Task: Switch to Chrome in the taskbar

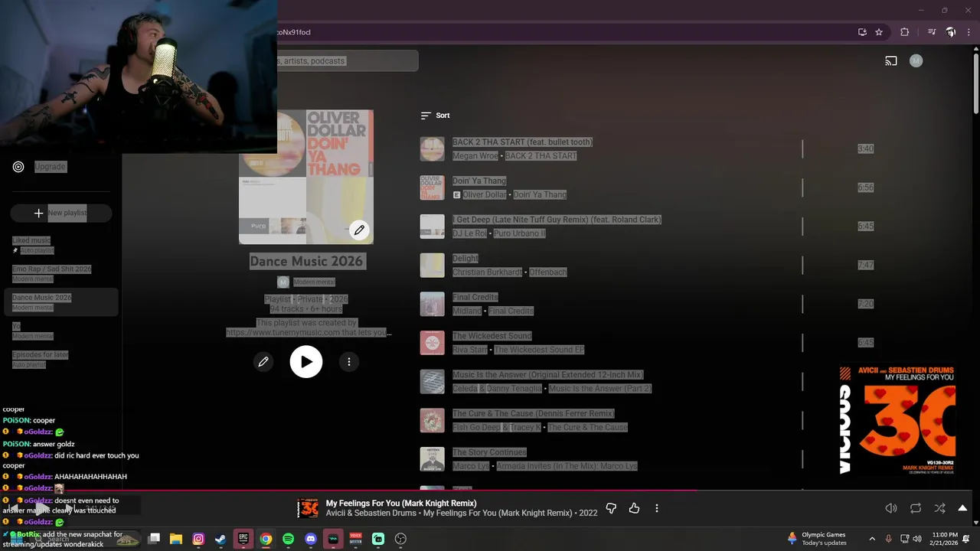Action: pyautogui.click(x=266, y=539)
